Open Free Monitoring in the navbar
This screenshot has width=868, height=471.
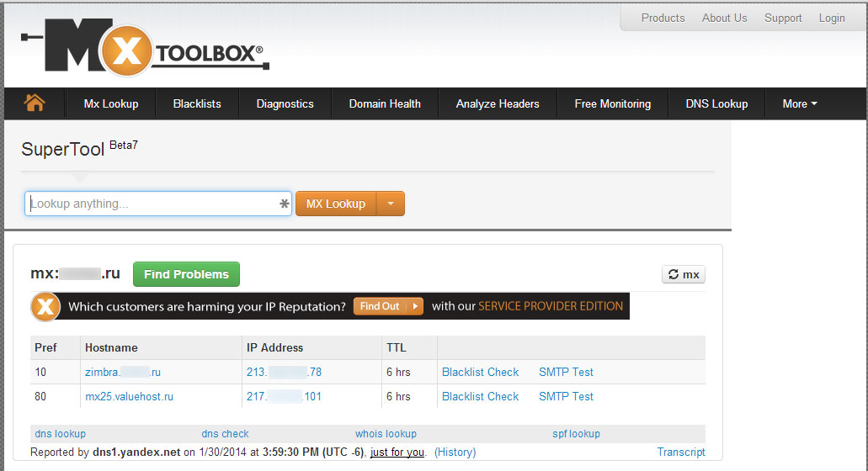pyautogui.click(x=613, y=104)
